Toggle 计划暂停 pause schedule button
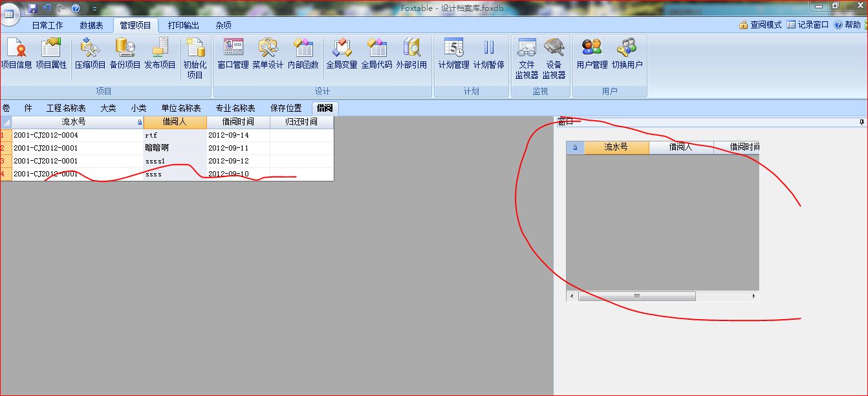The height and width of the screenshot is (396, 868). point(488,54)
